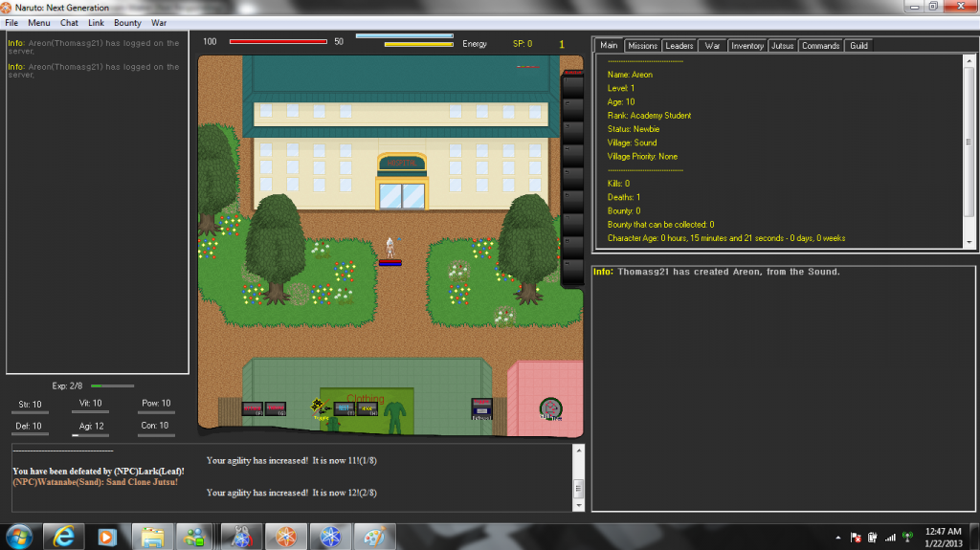The width and height of the screenshot is (980, 550).
Task: Open the War menu in the menu bar
Action: pyautogui.click(x=159, y=23)
